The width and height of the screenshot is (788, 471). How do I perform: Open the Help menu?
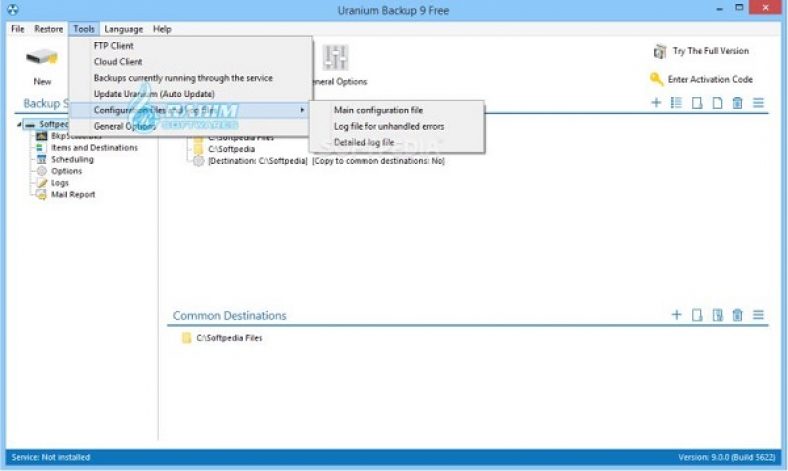pos(162,29)
